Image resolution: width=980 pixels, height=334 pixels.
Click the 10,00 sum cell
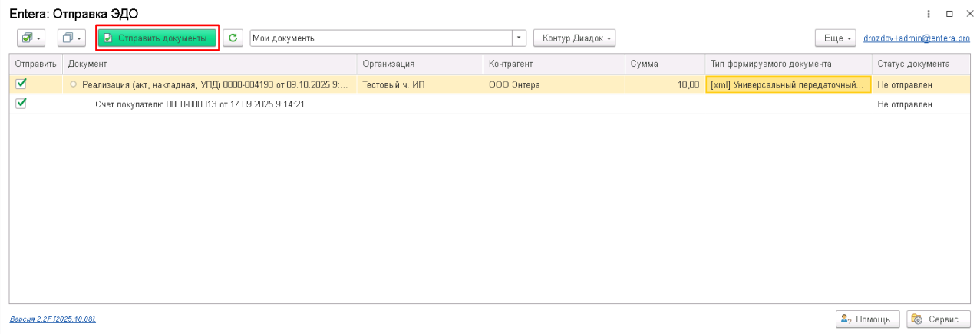click(664, 84)
